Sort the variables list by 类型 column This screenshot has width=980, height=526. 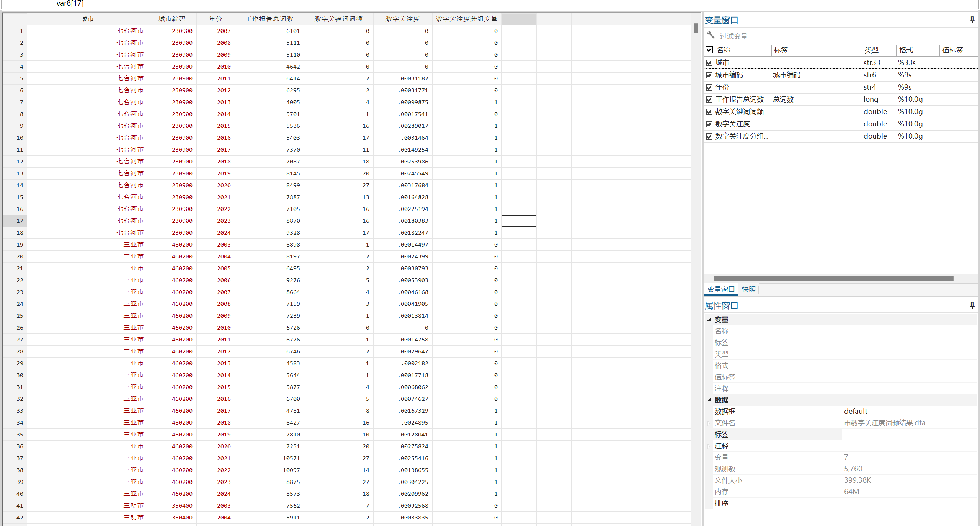(871, 50)
